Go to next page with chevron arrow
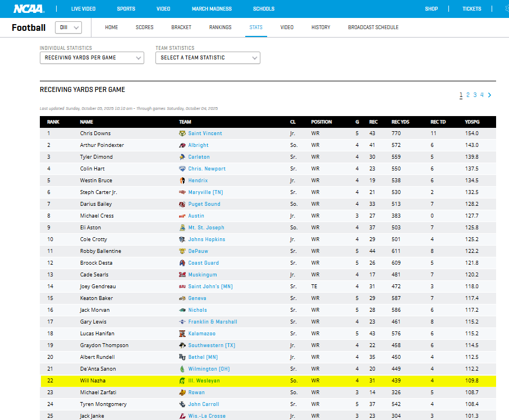509x420 pixels. coord(489,95)
